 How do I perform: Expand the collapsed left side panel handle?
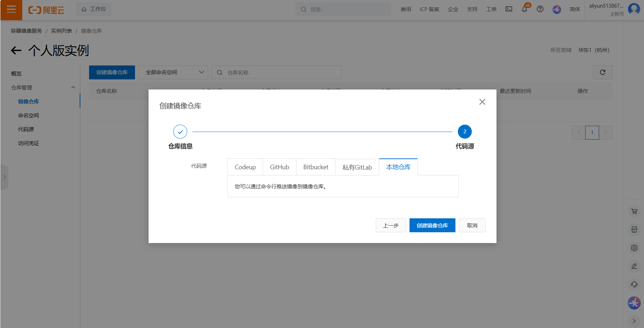coord(4,177)
